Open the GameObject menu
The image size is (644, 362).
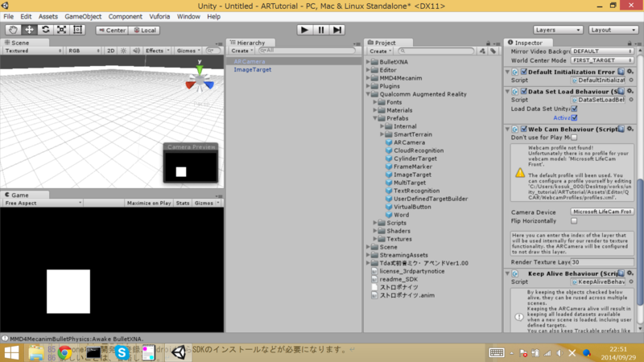[83, 16]
